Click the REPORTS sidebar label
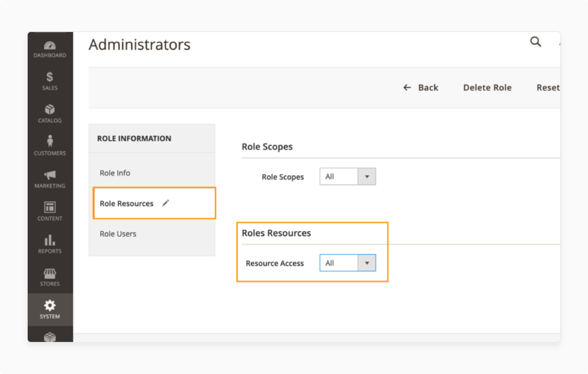 [50, 251]
